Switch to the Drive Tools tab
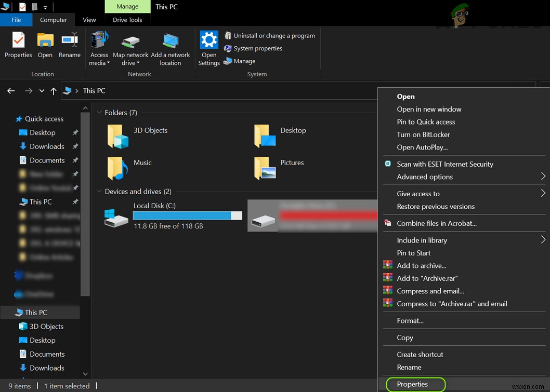This screenshot has width=550, height=392. tap(127, 20)
